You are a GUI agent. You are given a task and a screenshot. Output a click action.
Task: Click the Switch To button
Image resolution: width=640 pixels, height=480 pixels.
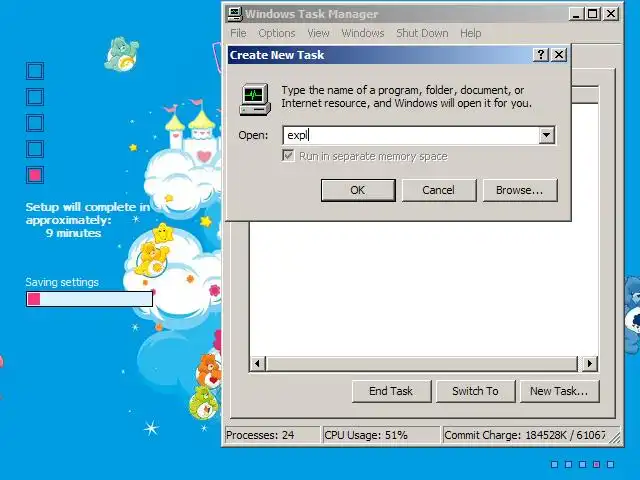(476, 391)
